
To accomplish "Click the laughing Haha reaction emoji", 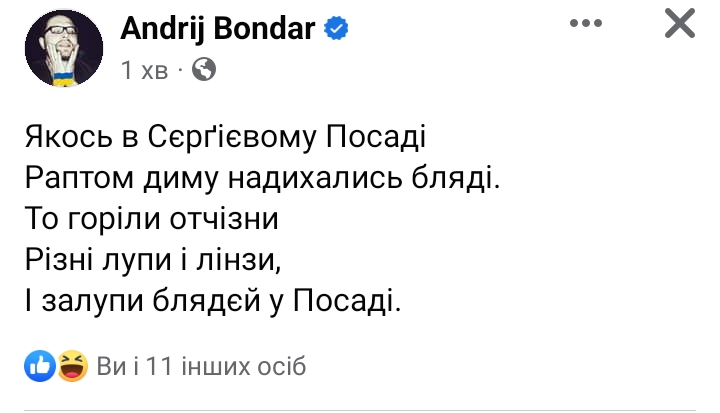I will [70, 366].
